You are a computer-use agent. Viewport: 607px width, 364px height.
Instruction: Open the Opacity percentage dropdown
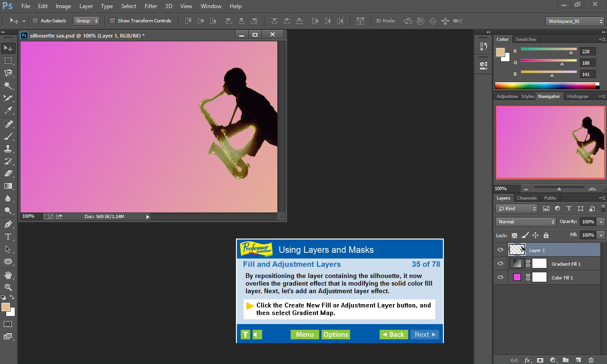[x=600, y=221]
